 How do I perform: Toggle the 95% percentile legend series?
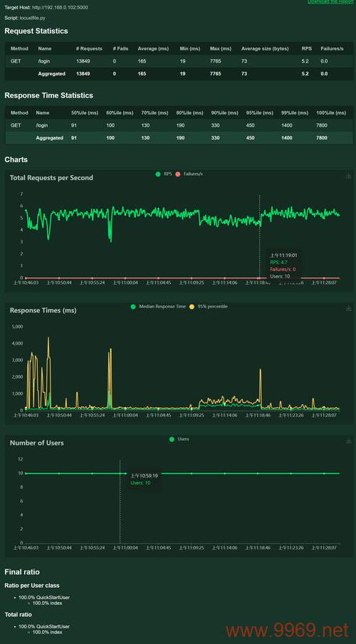coord(209,307)
